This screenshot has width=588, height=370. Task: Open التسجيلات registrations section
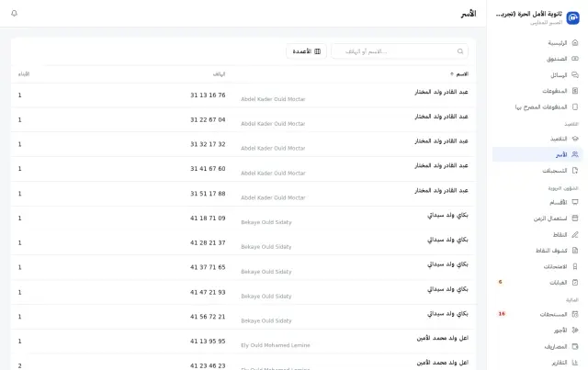537,171
